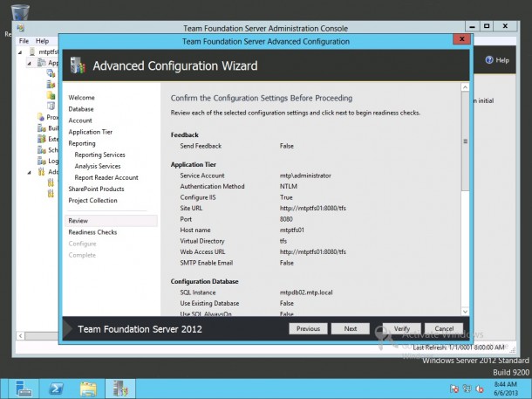Screen dimensions: 532x399
Task: Click the Previous button
Action: pyautogui.click(x=308, y=328)
